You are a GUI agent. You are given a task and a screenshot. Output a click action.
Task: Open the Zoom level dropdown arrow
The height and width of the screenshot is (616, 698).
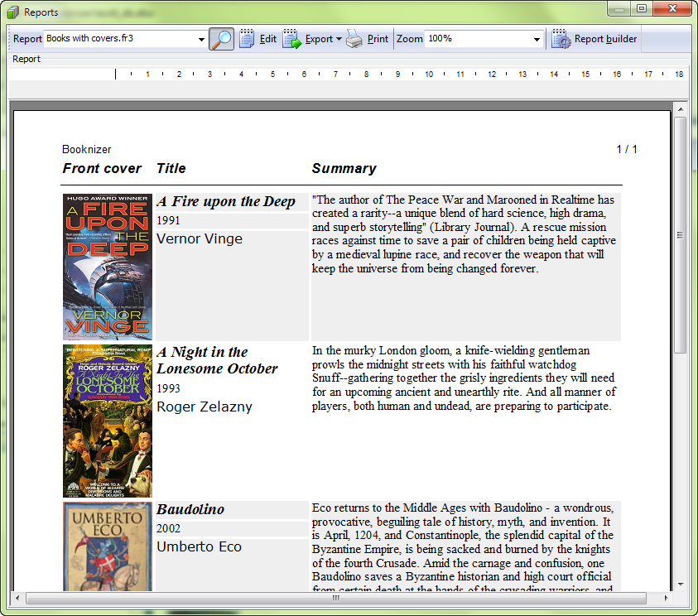click(x=537, y=39)
